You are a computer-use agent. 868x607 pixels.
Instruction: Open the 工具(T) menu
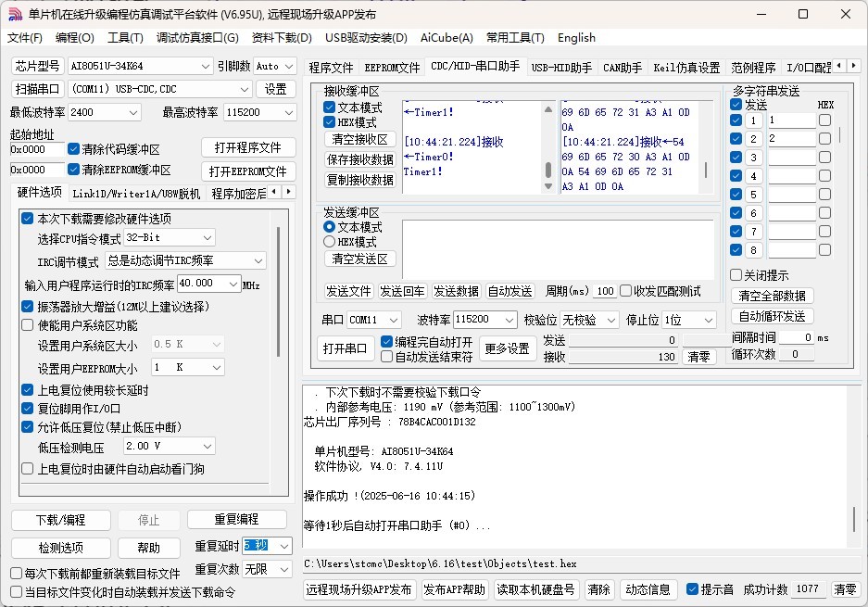125,38
